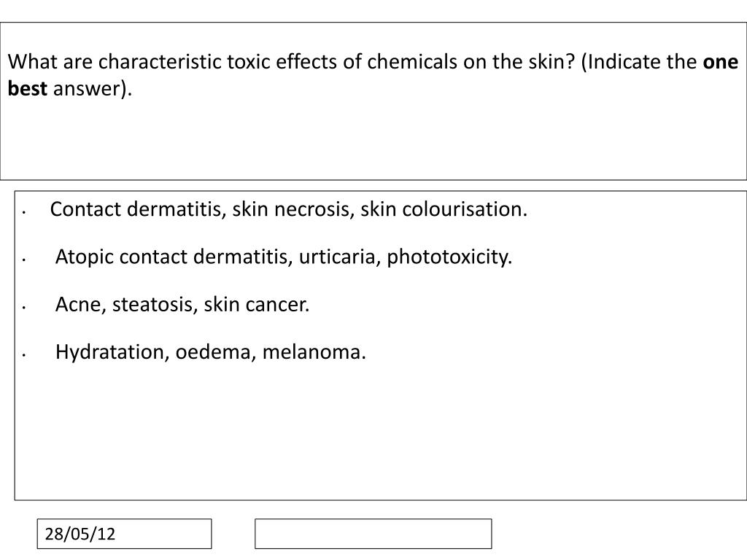Click the 28/05/12 date field
The height and width of the screenshot is (560, 747).
(x=124, y=534)
